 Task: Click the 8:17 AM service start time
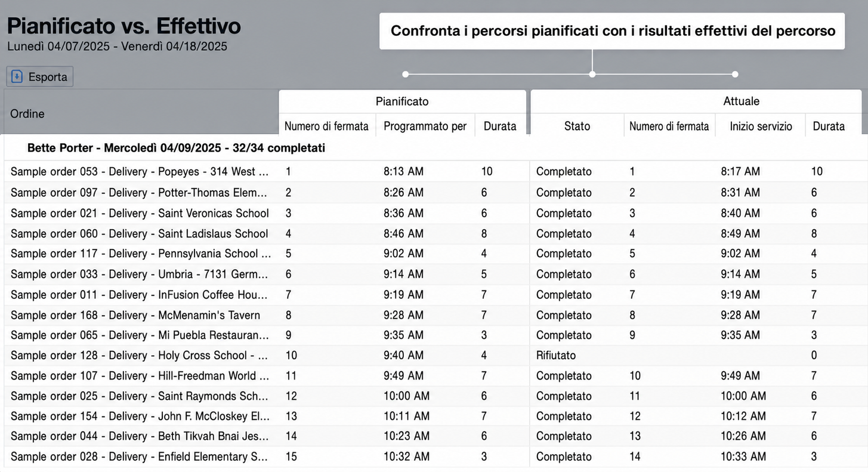pyautogui.click(x=740, y=172)
